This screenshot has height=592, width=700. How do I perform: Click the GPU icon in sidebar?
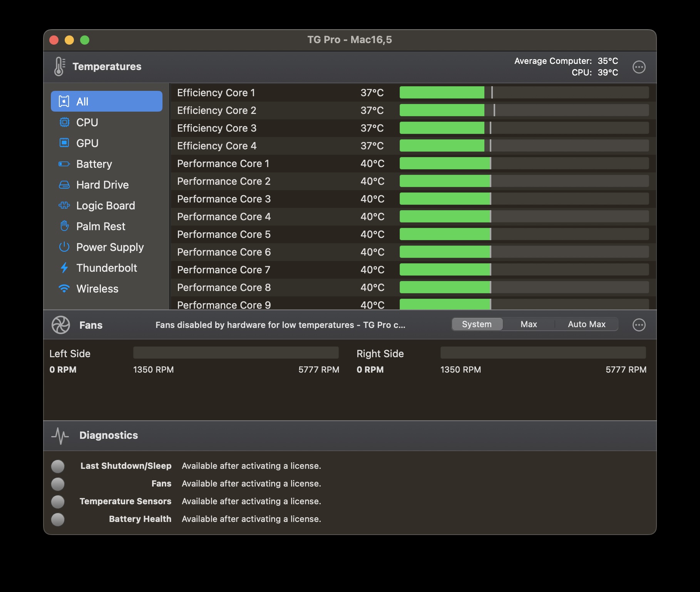click(x=64, y=143)
